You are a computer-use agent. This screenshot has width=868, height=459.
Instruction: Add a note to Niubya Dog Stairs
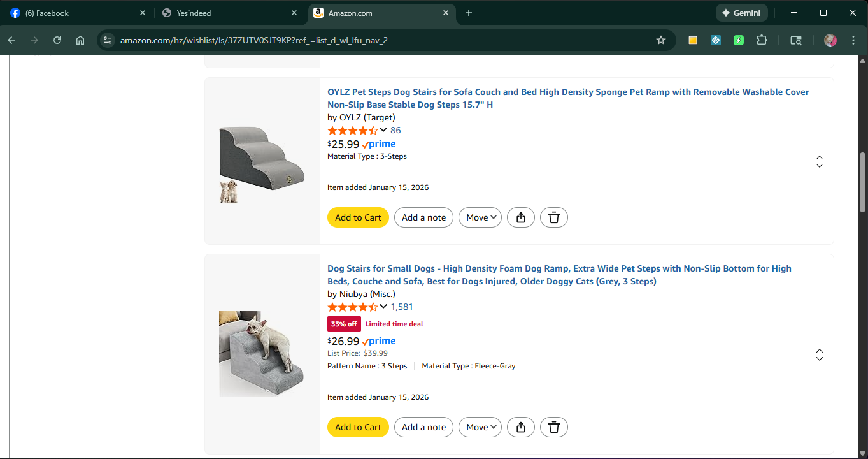pos(423,427)
